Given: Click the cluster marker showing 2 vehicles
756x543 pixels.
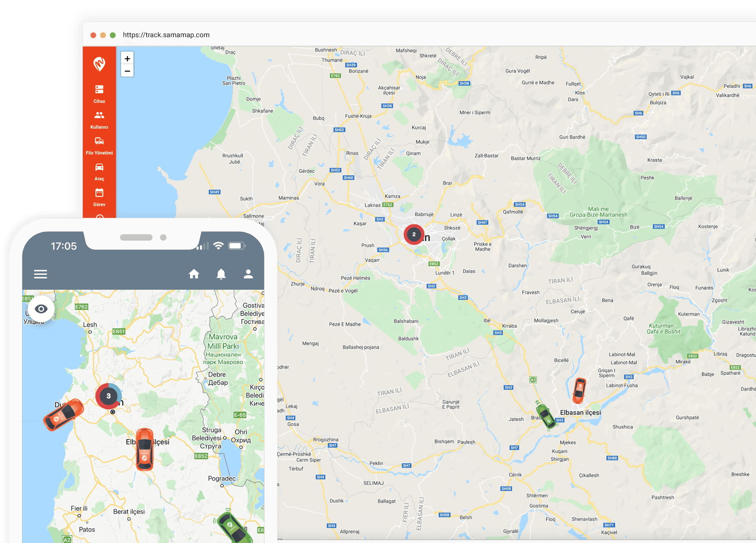Looking at the screenshot, I should pyautogui.click(x=414, y=234).
